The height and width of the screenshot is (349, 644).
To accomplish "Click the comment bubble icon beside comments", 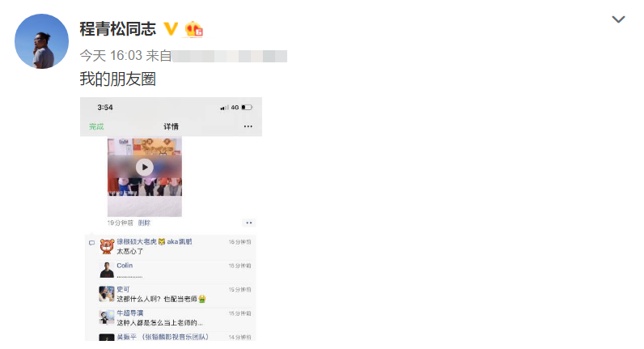I will pos(92,243).
